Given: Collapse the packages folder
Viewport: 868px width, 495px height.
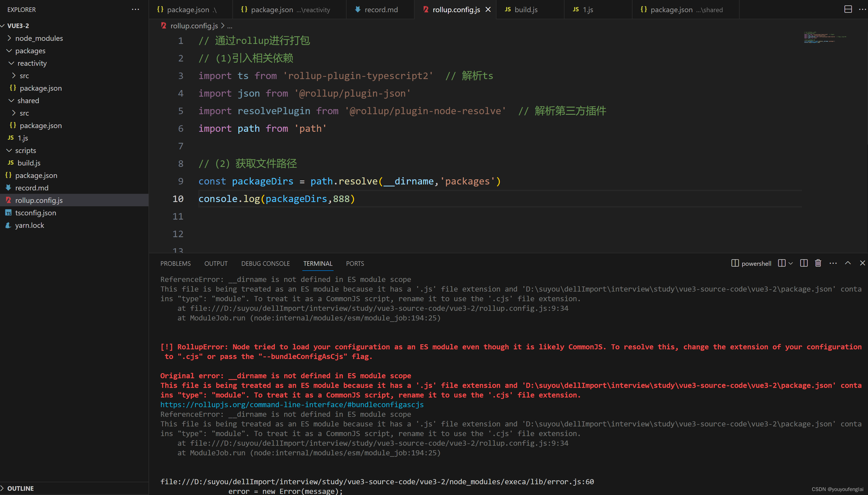Looking at the screenshot, I should pos(9,51).
